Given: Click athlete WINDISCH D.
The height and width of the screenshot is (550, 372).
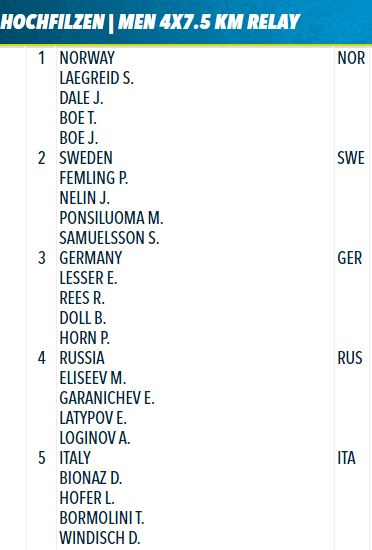Looking at the screenshot, I should (100, 538).
